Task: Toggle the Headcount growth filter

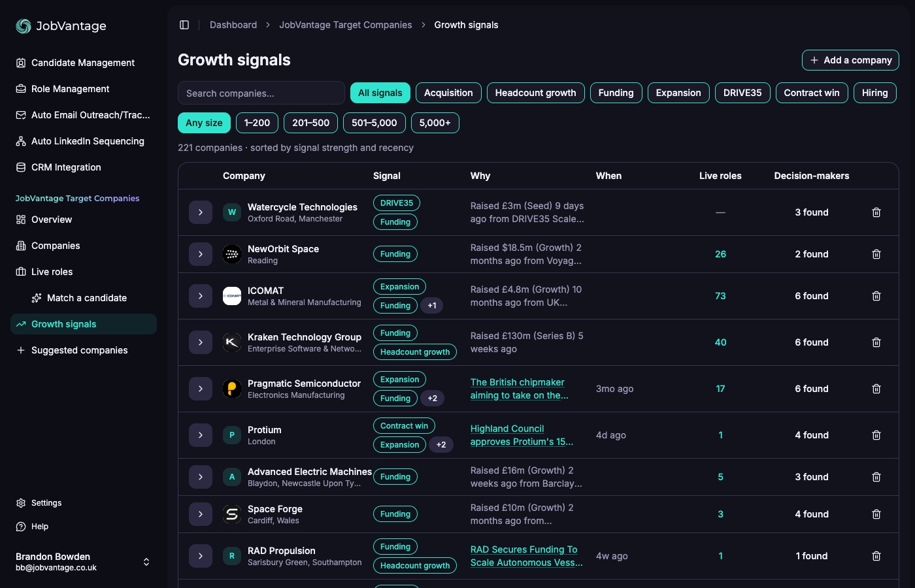Action: tap(536, 93)
